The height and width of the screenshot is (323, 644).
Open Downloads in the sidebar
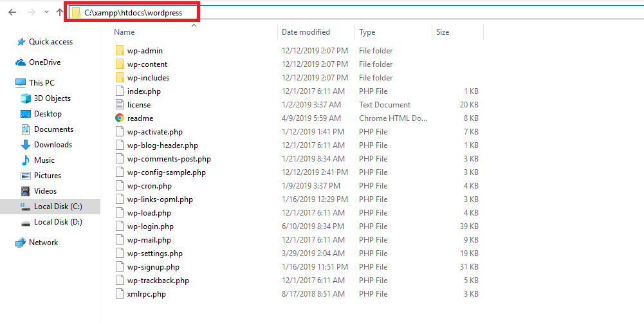click(53, 145)
